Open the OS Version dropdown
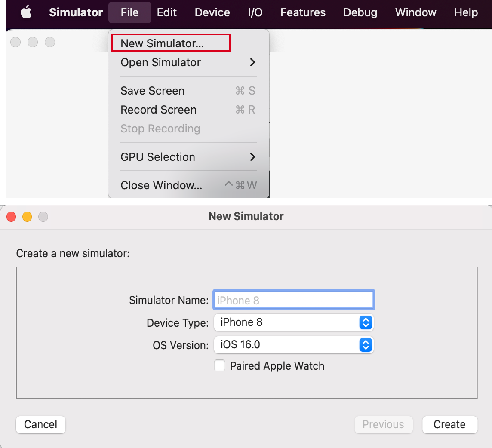Image resolution: width=492 pixels, height=448 pixels. [294, 345]
